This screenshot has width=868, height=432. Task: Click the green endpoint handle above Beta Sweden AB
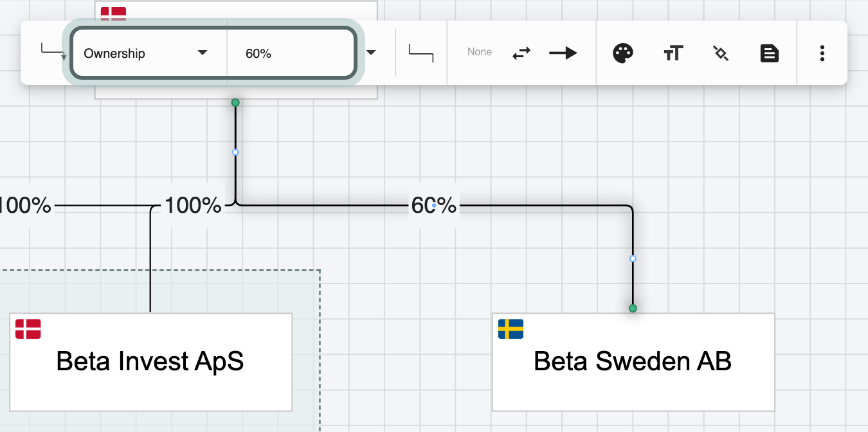click(633, 309)
